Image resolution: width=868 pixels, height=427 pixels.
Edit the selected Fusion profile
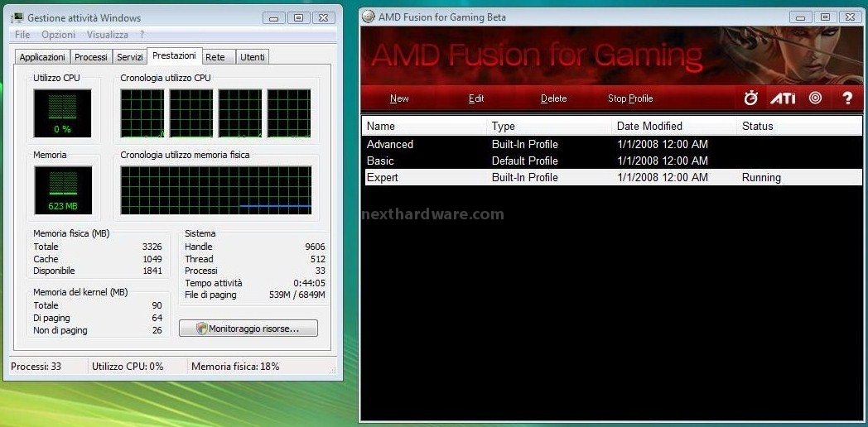(x=476, y=98)
